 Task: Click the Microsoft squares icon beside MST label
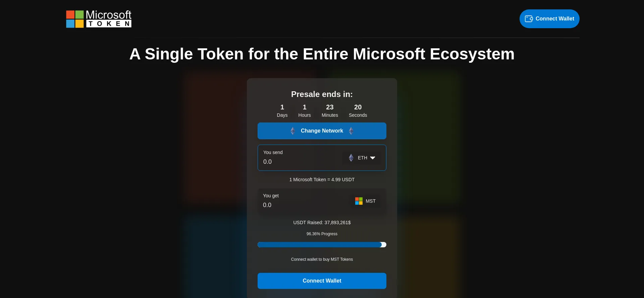(359, 201)
